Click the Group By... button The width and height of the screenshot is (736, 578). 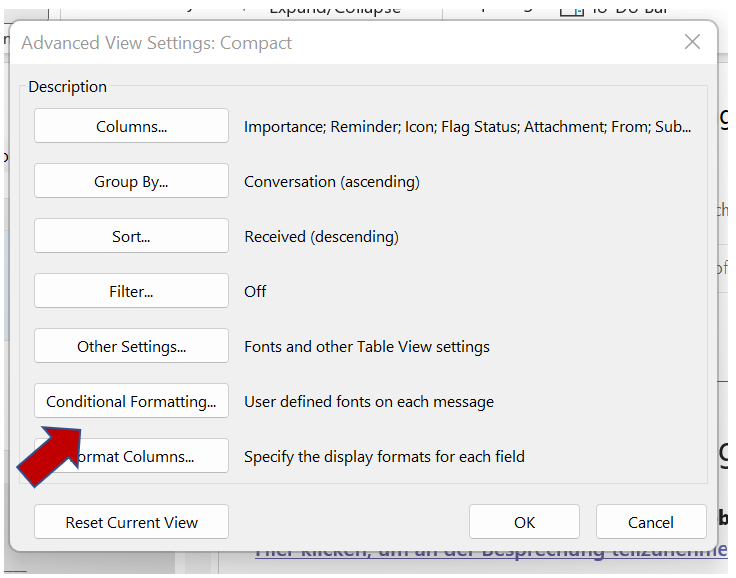point(131,182)
